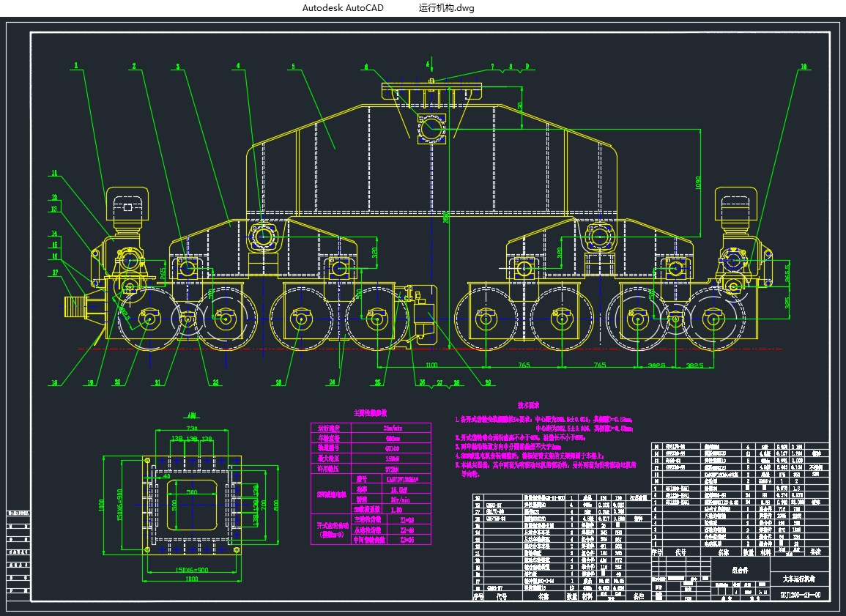Viewport: 846px width, 616px height.
Task: Click the 运行机构.dwg file name in title
Action: point(447,8)
